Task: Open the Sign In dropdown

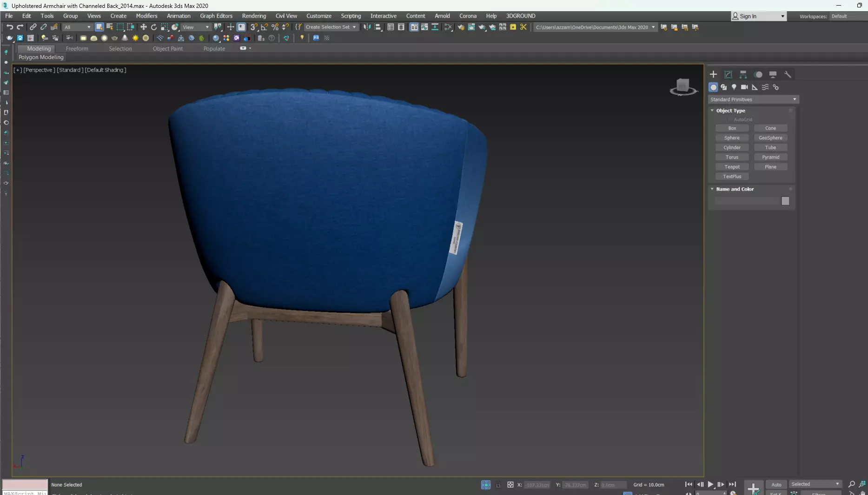Action: pos(759,16)
